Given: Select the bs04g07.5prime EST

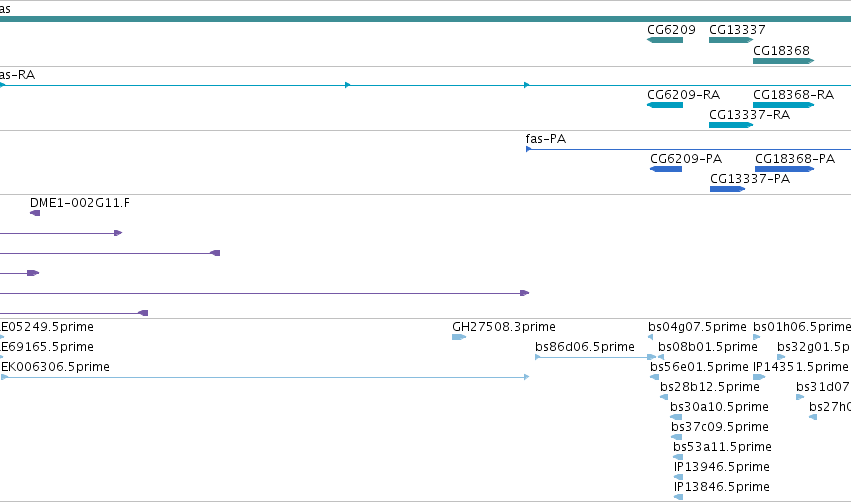Looking at the screenshot, I should [650, 337].
